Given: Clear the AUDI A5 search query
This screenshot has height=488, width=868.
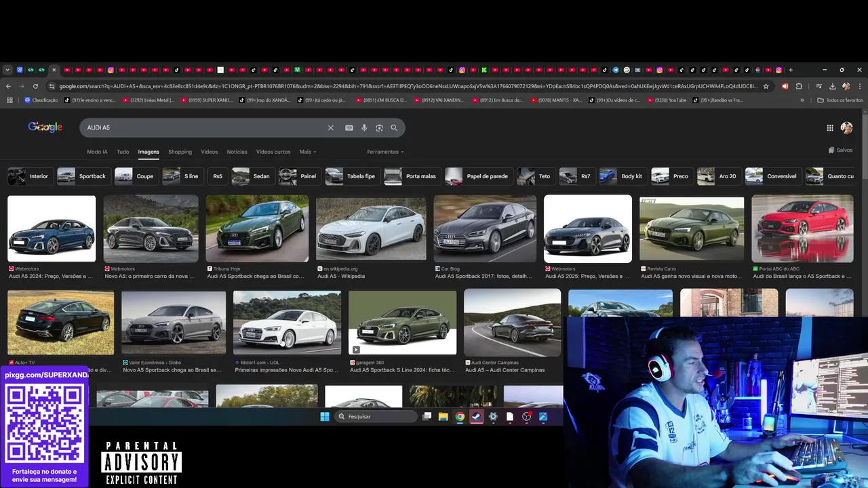Looking at the screenshot, I should point(331,127).
